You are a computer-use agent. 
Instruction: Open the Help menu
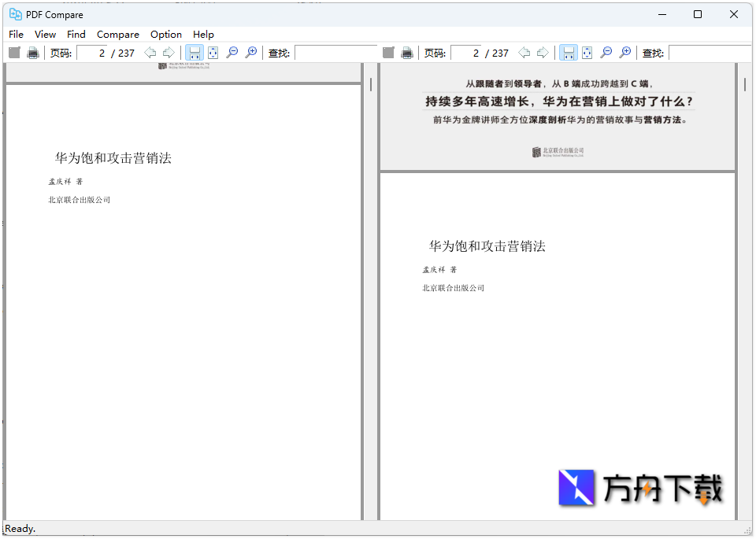(x=203, y=34)
